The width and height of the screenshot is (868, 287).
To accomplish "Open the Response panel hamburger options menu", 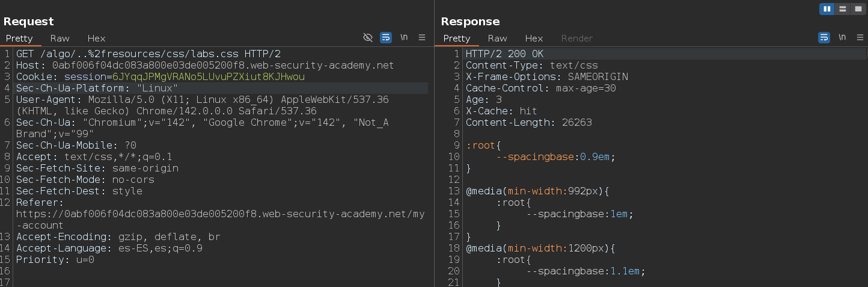I will [860, 37].
